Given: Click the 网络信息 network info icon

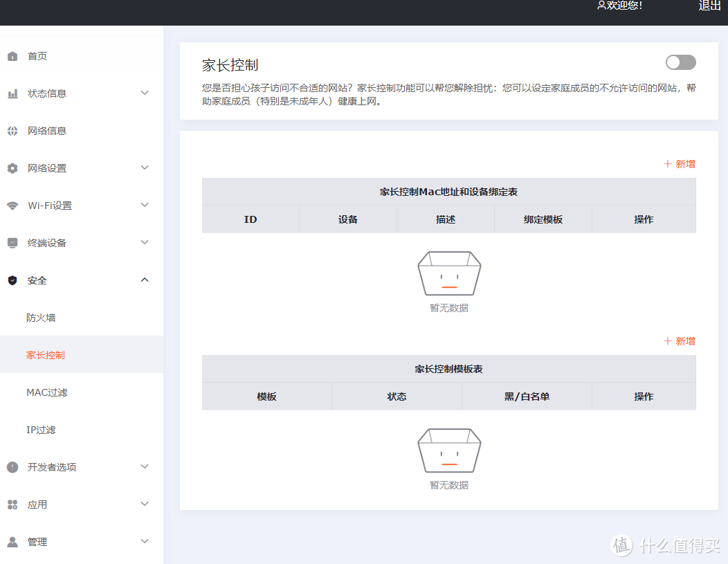Looking at the screenshot, I should coord(12,130).
